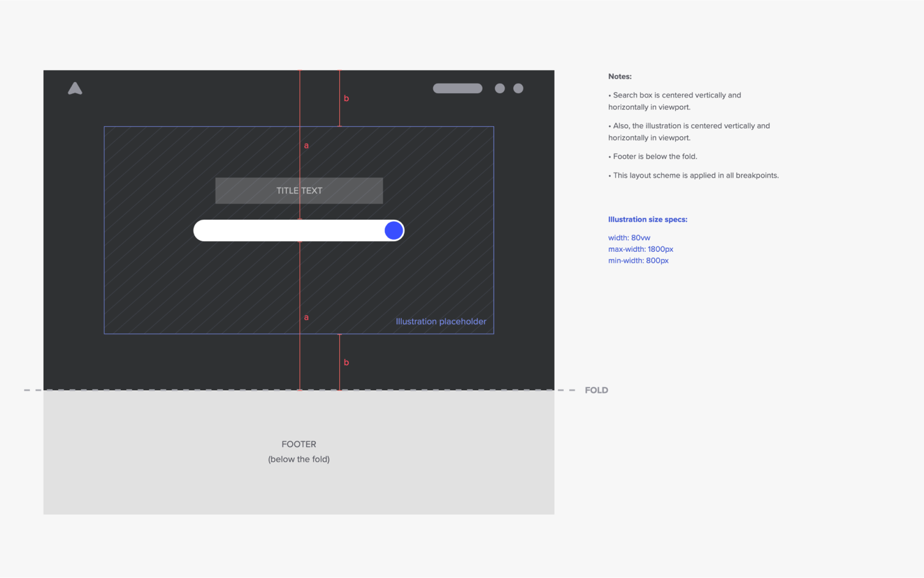Viewport: 924px width, 578px height.
Task: Click the gray pill-shaped header button
Action: coord(458,88)
